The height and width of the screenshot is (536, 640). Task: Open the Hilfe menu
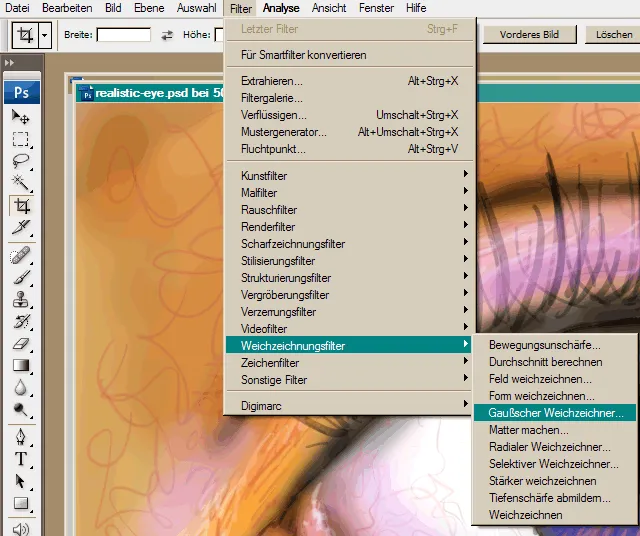(x=416, y=8)
